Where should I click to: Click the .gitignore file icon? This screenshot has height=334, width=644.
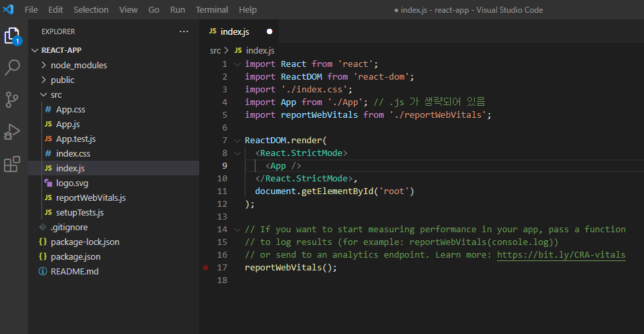coord(43,227)
